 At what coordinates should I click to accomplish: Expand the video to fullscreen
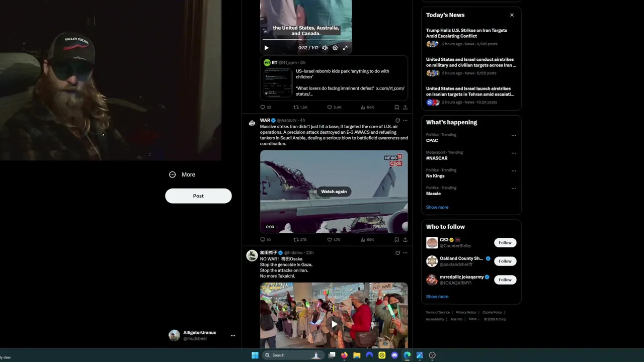point(345,48)
